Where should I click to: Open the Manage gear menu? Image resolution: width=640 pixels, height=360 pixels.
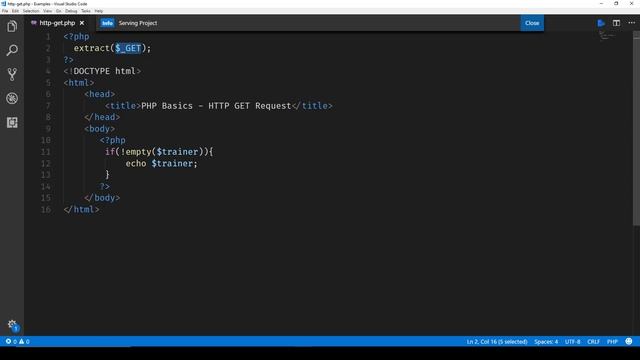click(12, 325)
